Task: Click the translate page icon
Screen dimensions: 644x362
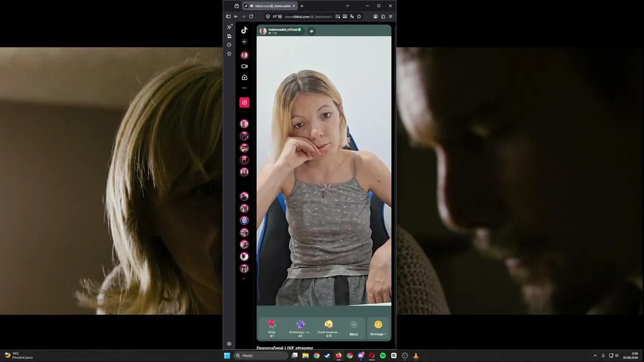Action: (x=352, y=17)
